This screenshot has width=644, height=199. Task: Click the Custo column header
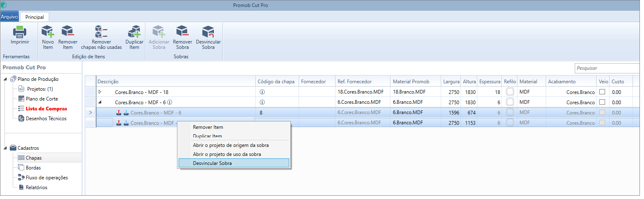click(621, 81)
